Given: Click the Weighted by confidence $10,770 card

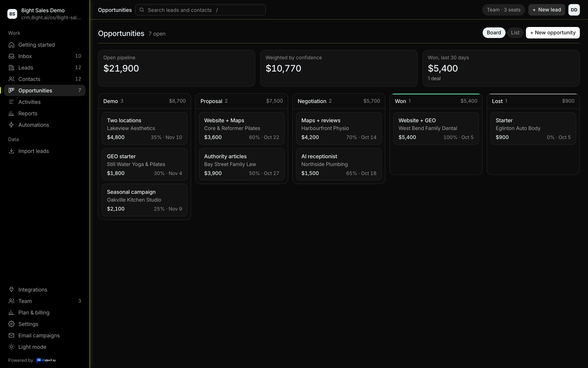Looking at the screenshot, I should [339, 68].
